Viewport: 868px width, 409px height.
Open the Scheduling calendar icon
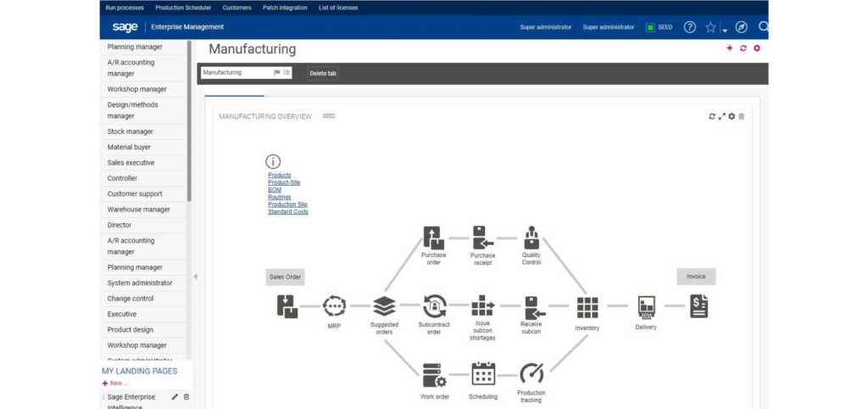pos(483,374)
